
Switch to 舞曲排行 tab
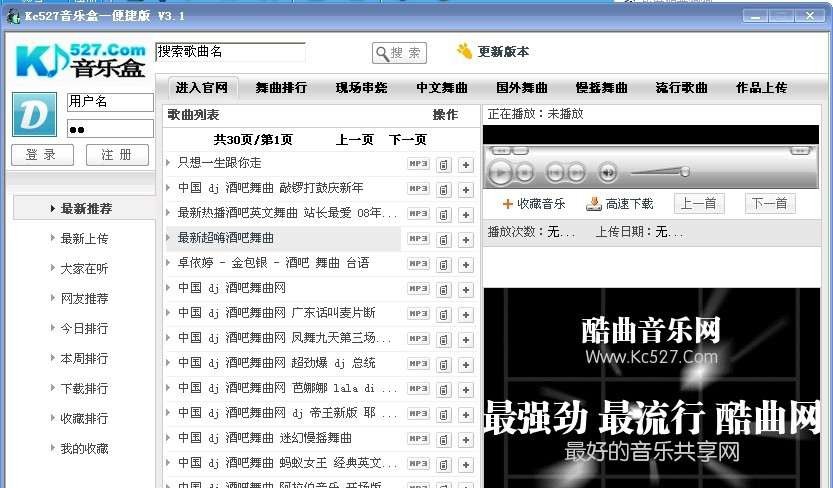pos(281,88)
